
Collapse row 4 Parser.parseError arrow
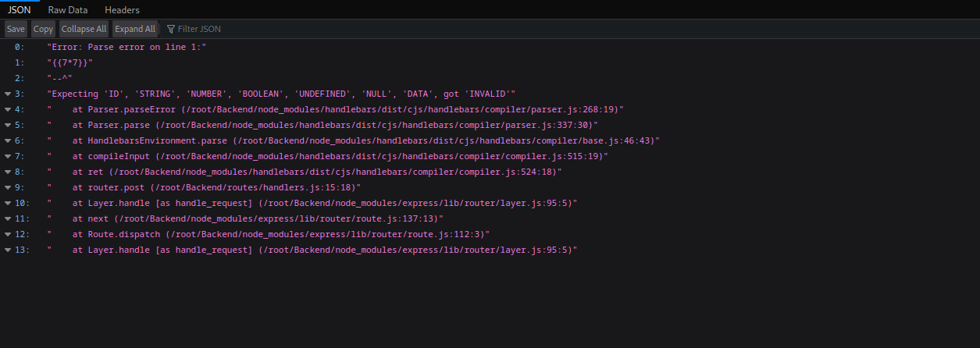coord(8,109)
